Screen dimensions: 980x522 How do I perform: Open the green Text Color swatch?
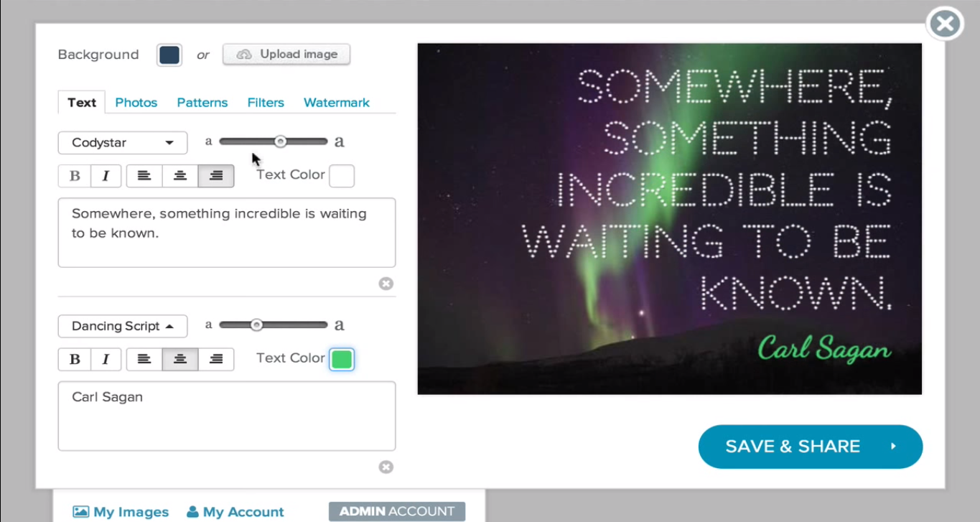pos(342,359)
